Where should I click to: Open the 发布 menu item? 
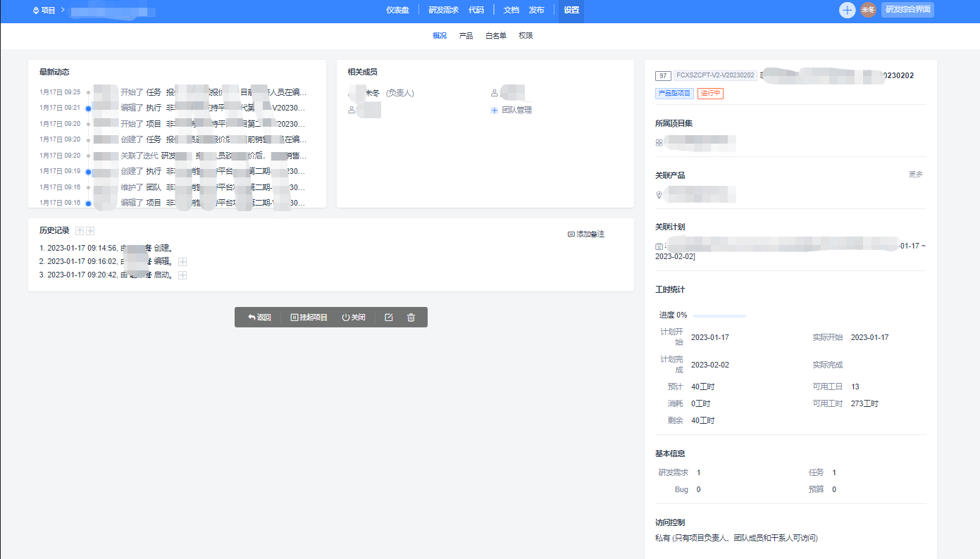click(536, 11)
